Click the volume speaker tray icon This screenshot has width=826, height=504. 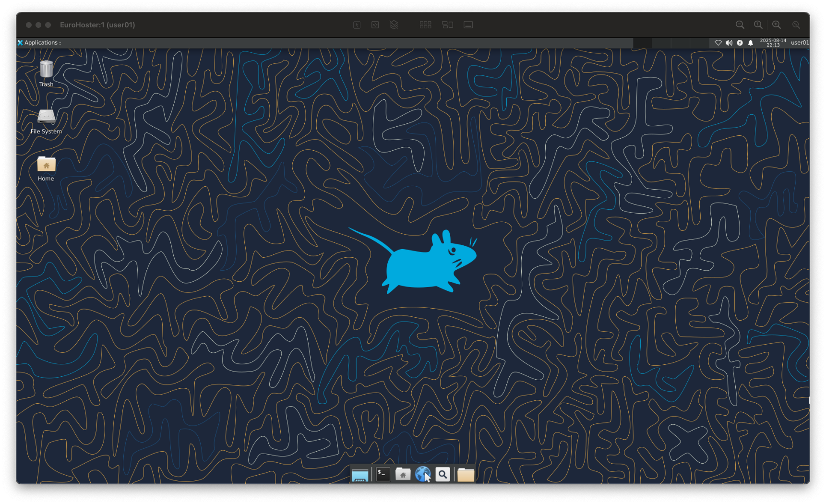[729, 43]
